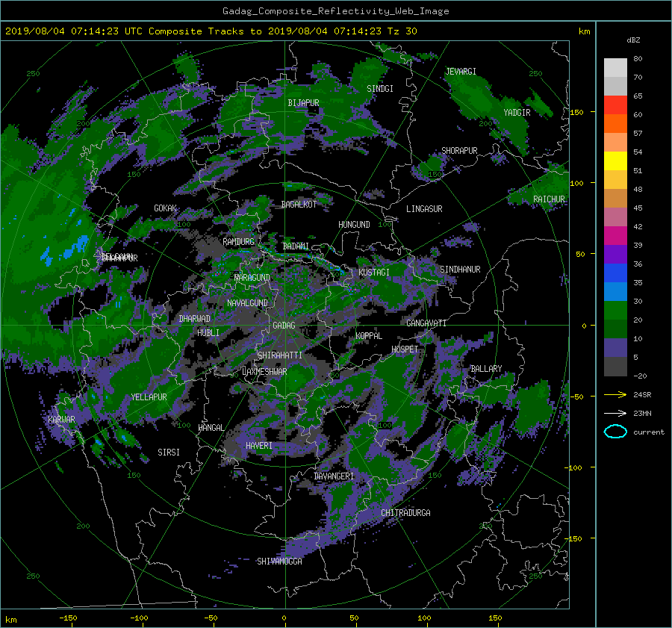Click the SHIRAHATTI city label
672x628 pixels.
point(280,355)
